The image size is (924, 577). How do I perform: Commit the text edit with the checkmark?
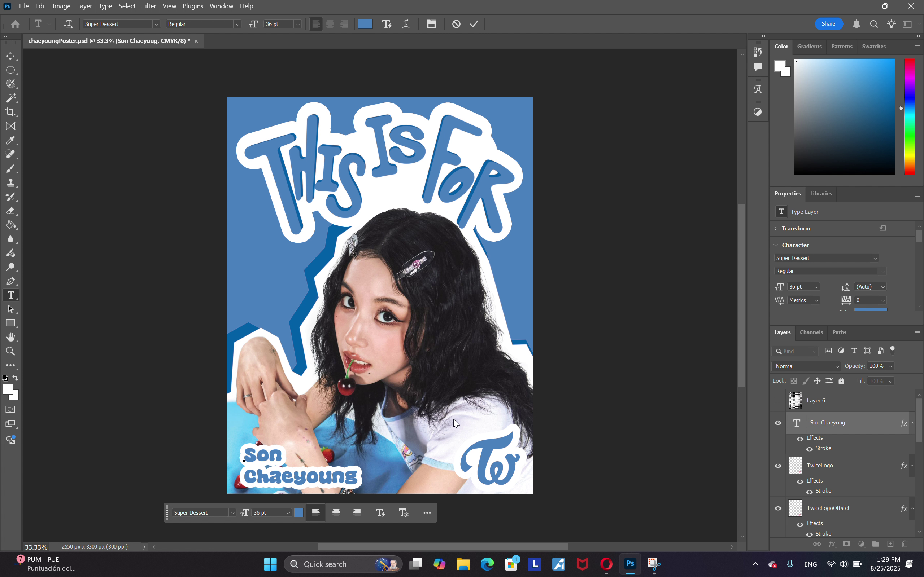click(474, 24)
